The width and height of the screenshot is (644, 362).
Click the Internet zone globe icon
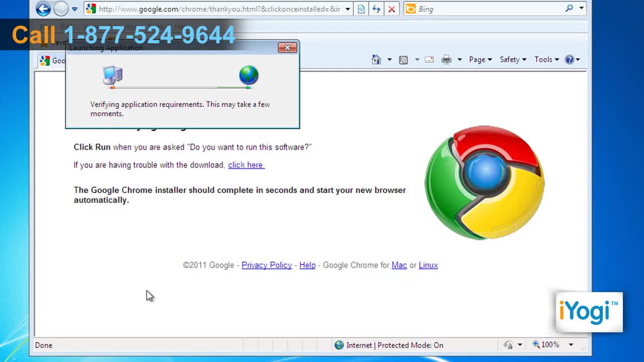point(339,345)
